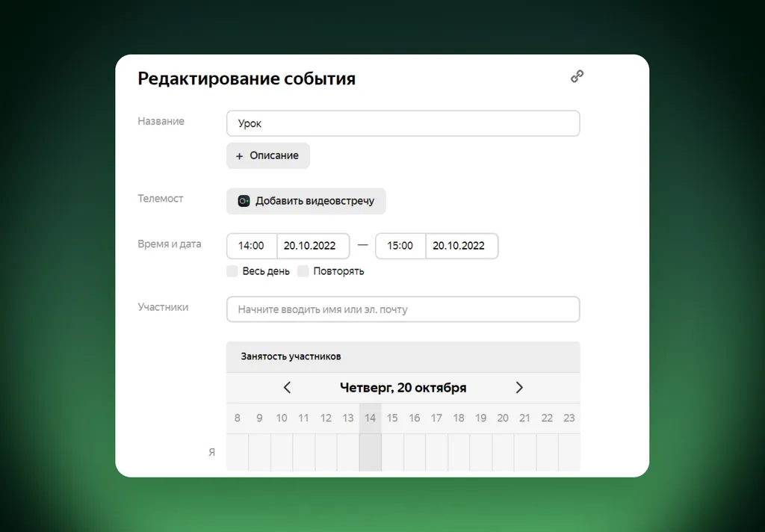765x532 pixels.
Task: Select highlighted hour 14 in the timeline
Action: click(x=371, y=418)
